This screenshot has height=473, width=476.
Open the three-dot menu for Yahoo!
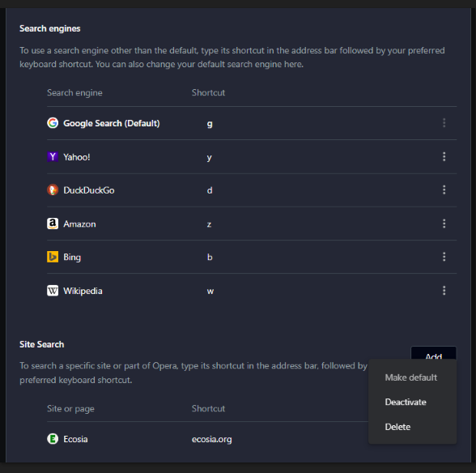coord(444,157)
